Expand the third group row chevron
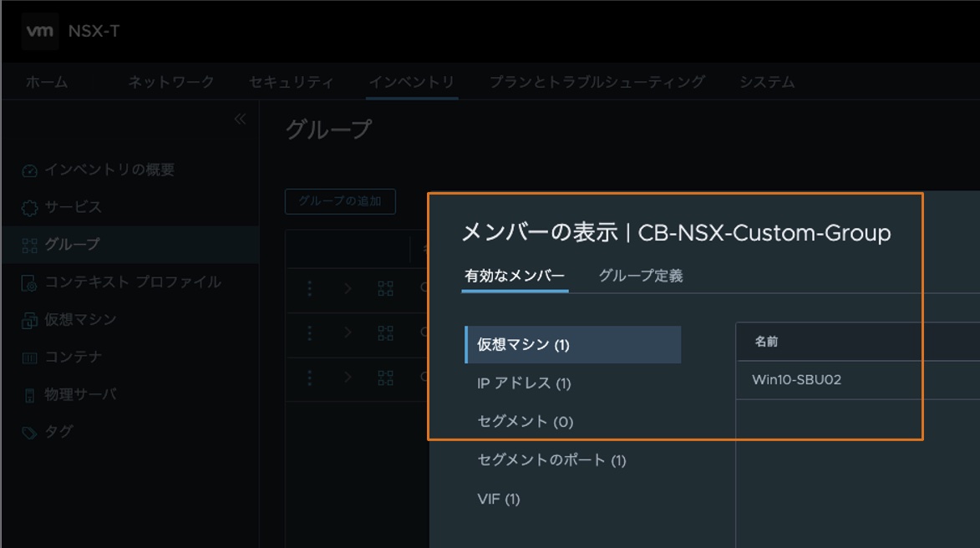This screenshot has width=980, height=548. point(348,378)
